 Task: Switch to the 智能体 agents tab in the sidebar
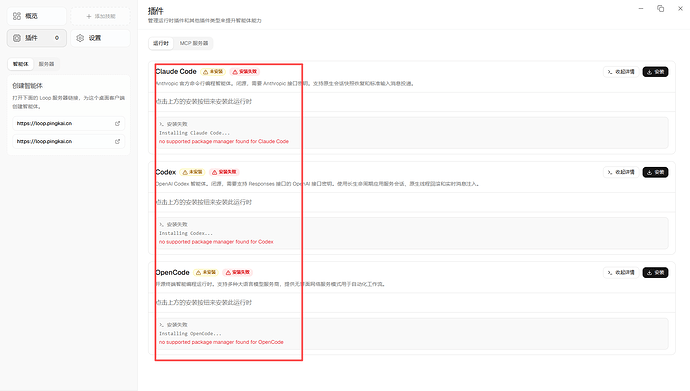point(20,64)
